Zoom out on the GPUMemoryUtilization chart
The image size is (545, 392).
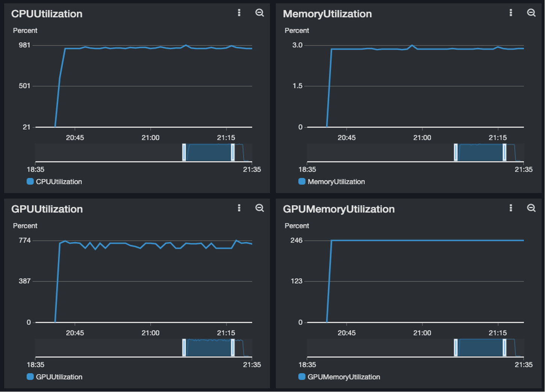pyautogui.click(x=531, y=208)
